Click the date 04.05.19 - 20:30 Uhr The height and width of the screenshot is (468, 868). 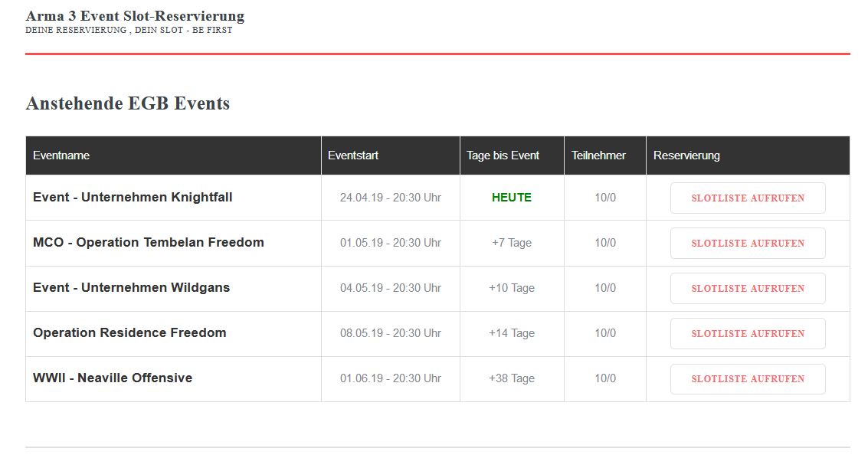[x=390, y=288]
